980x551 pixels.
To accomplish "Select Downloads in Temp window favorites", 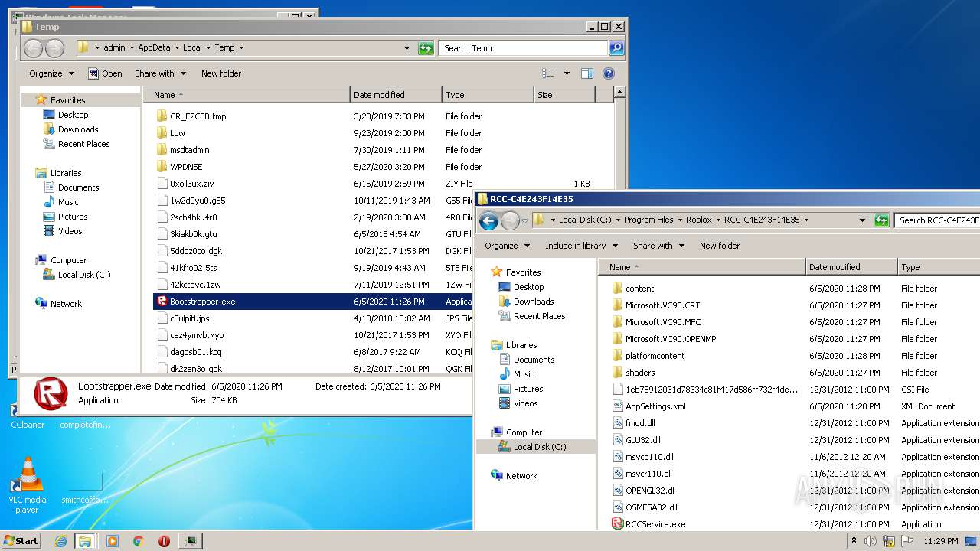I will tap(70, 129).
